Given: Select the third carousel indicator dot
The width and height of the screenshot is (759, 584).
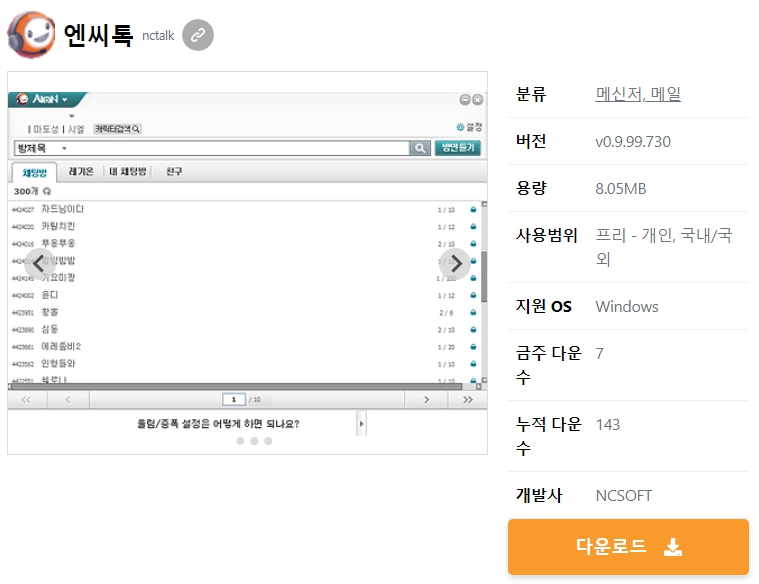Looking at the screenshot, I should pyautogui.click(x=268, y=441).
